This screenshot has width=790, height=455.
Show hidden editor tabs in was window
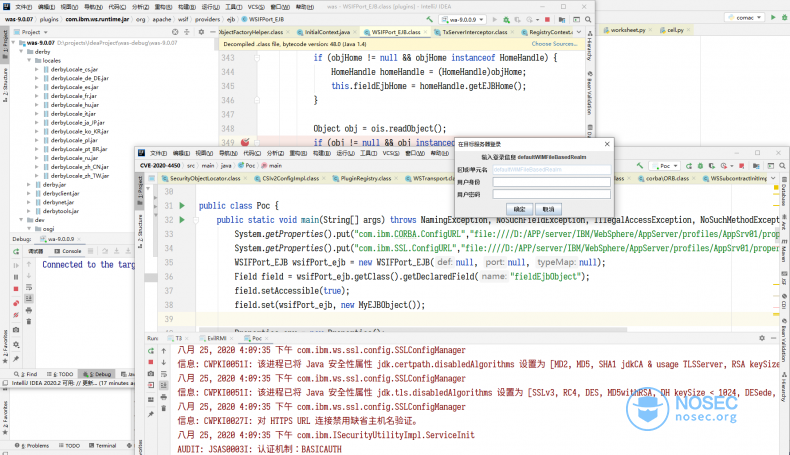pos(579,32)
